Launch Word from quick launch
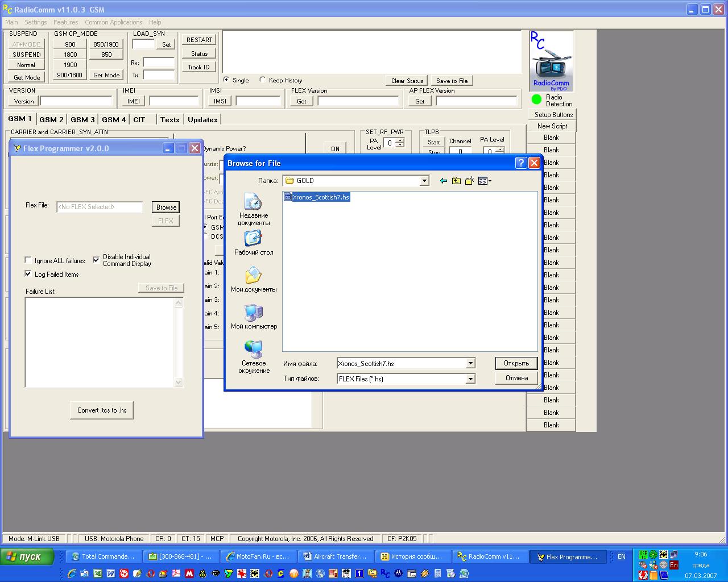The width and height of the screenshot is (728, 582). (111, 573)
